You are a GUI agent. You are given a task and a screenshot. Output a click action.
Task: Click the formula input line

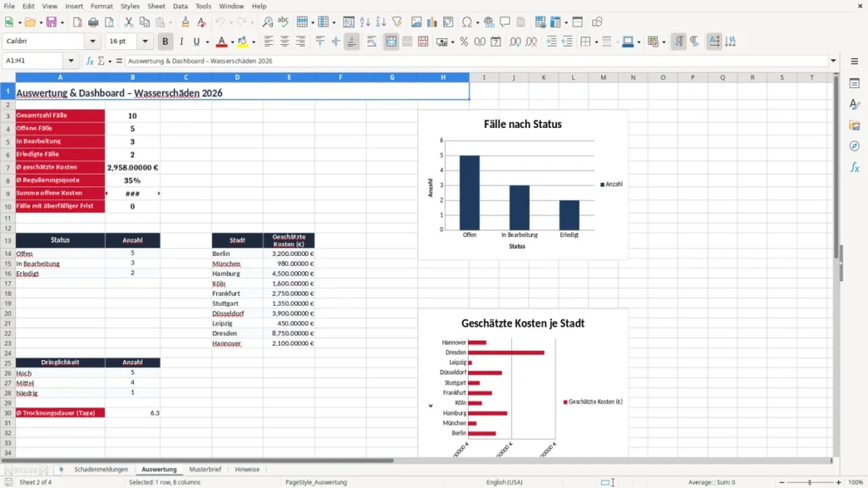[476, 61]
